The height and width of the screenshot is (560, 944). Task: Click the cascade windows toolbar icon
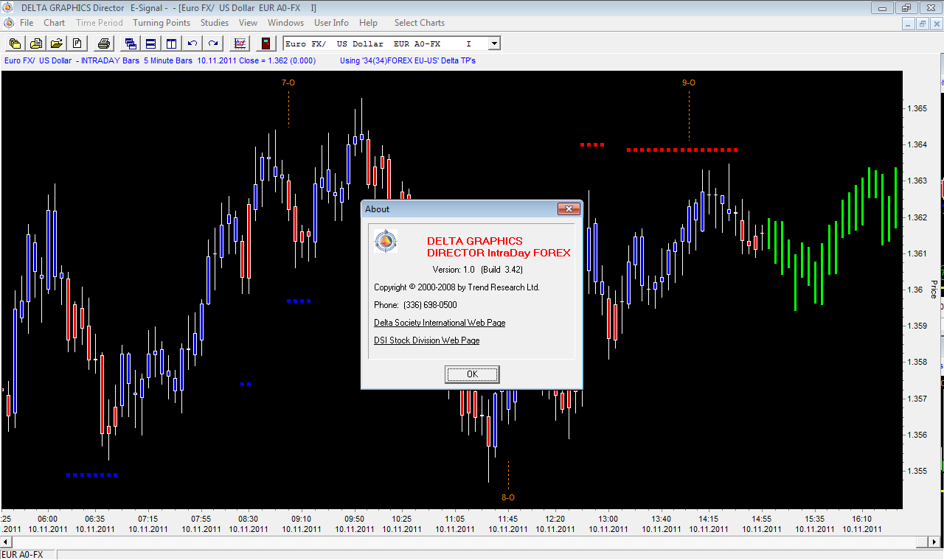pyautogui.click(x=131, y=43)
